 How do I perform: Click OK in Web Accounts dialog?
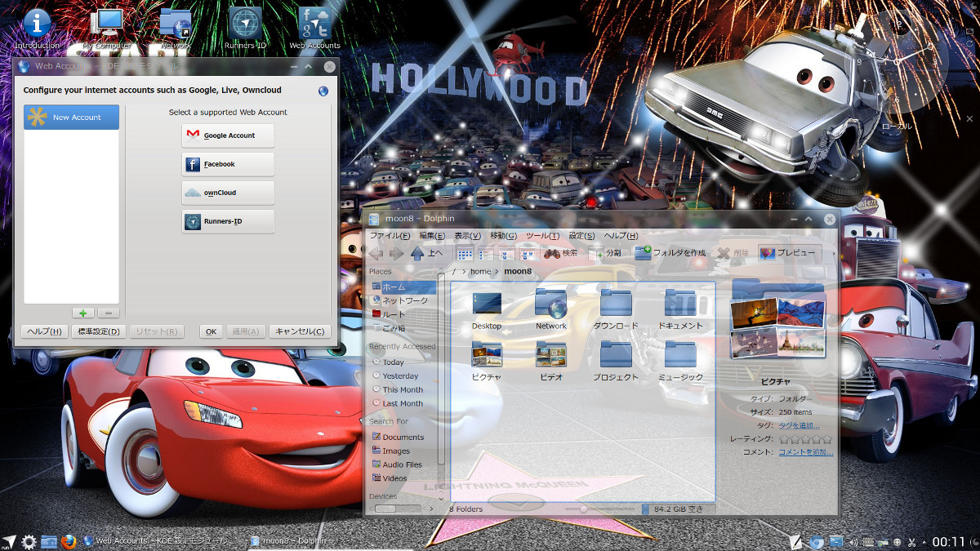point(211,331)
